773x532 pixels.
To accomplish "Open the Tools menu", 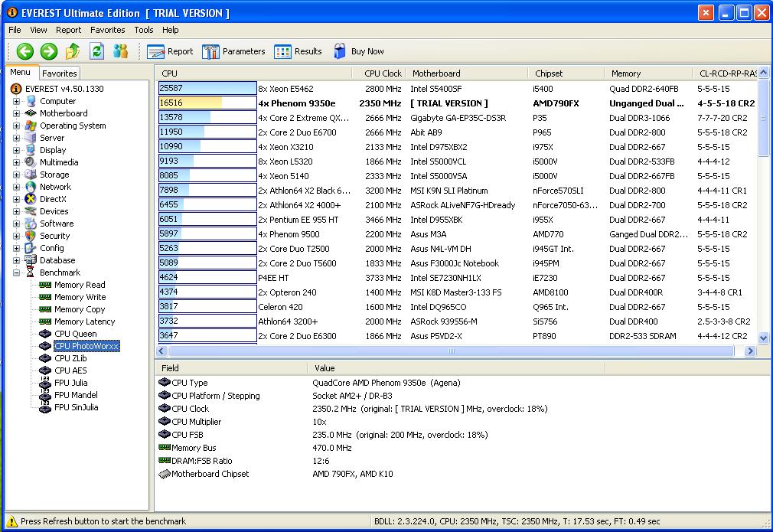I will coord(144,30).
